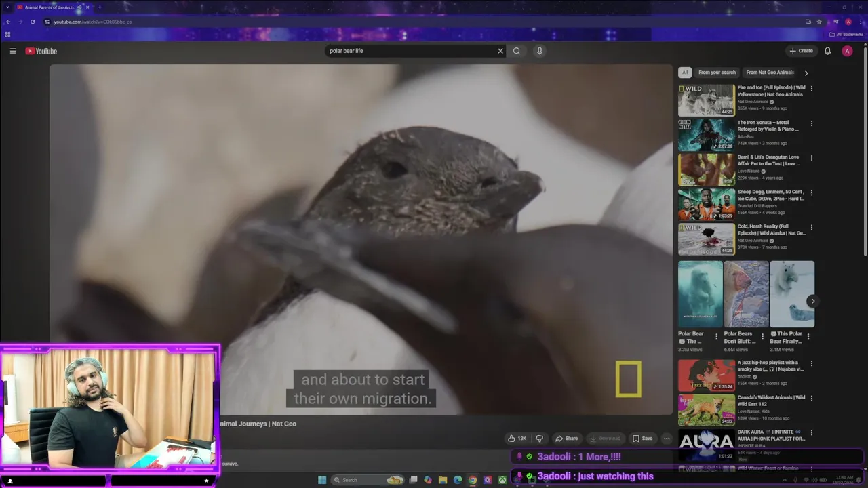868x488 pixels.
Task: Open 'A jazz hip-hop playlist' title link
Action: pyautogui.click(x=771, y=366)
